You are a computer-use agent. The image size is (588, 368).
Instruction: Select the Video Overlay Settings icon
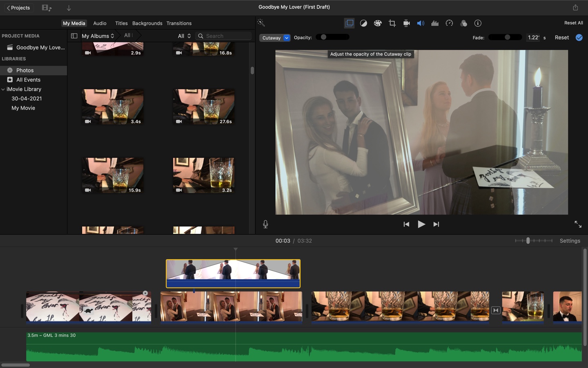350,23
